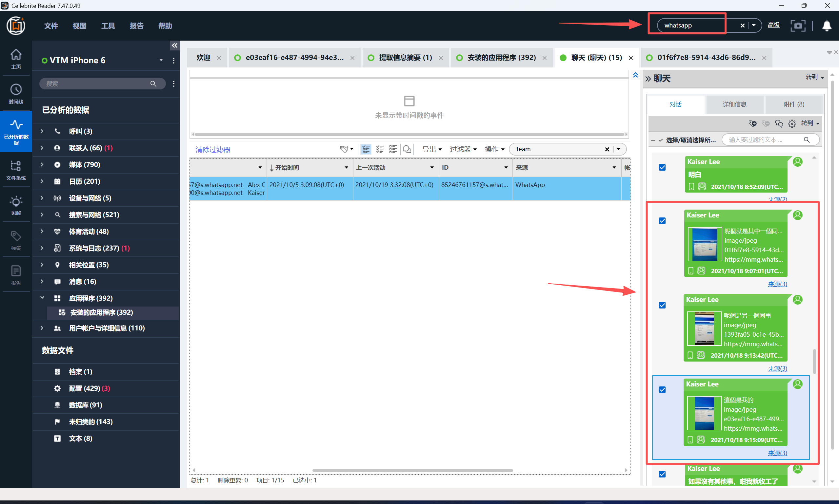Click the settings gear in chat panel
The image size is (839, 504).
[x=792, y=123]
